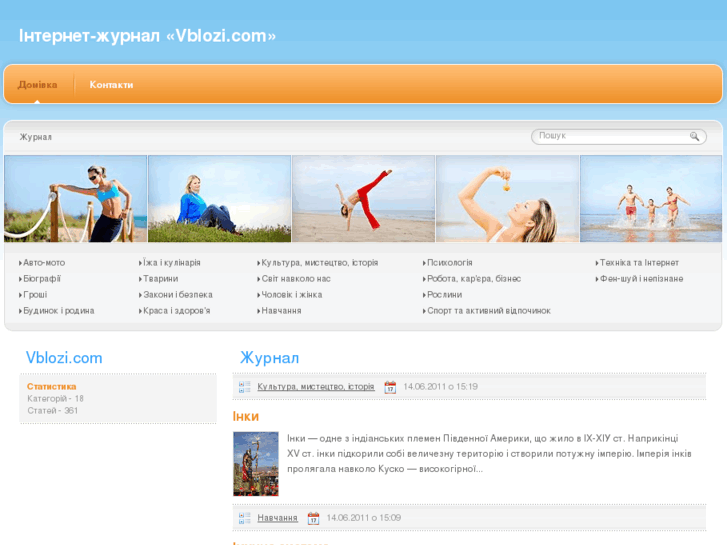Image resolution: width=727 pixels, height=545 pixels.
Task: Click the Журнал main section heading
Action: (x=269, y=358)
